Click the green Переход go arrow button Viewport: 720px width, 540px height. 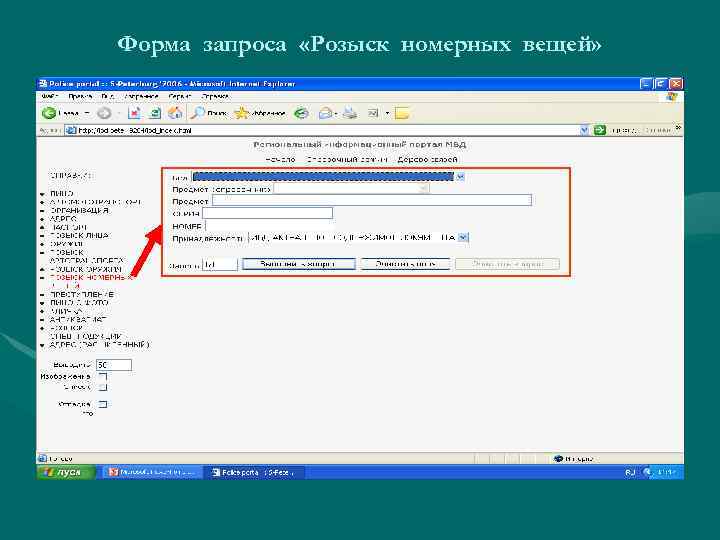click(x=600, y=130)
